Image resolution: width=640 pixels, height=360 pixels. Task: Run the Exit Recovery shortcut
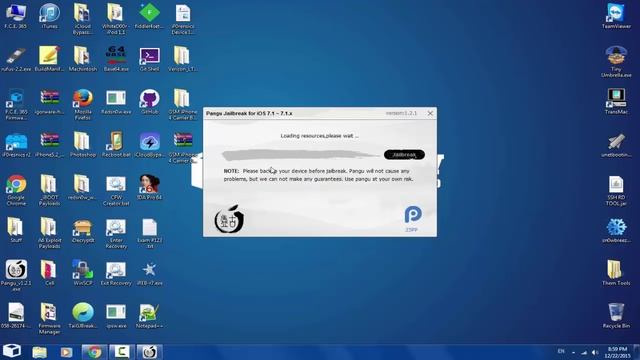(116, 273)
